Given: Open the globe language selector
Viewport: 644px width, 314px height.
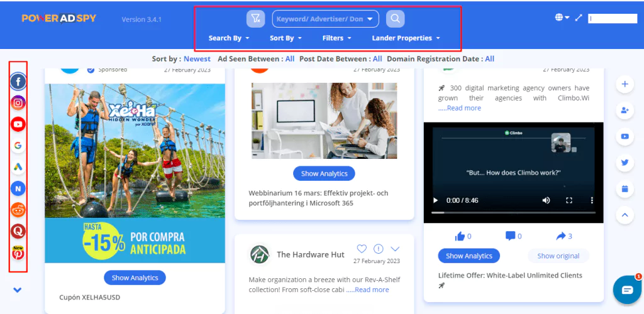Looking at the screenshot, I should [x=562, y=18].
